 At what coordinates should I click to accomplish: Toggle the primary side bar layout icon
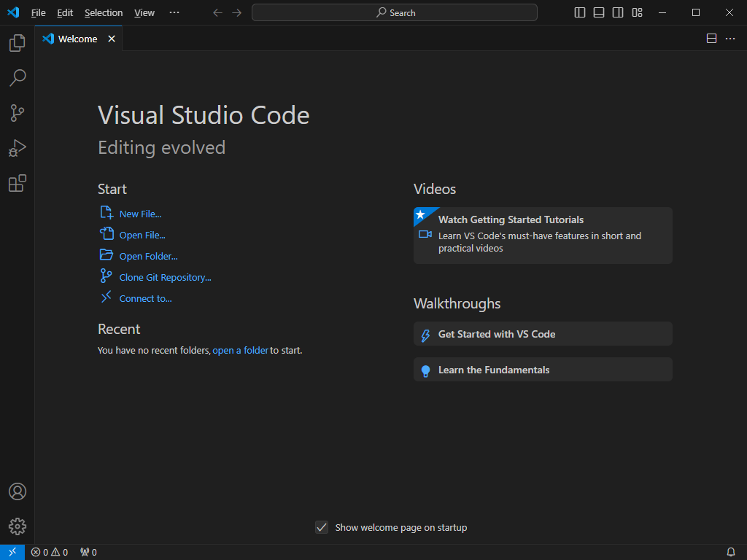(580, 13)
